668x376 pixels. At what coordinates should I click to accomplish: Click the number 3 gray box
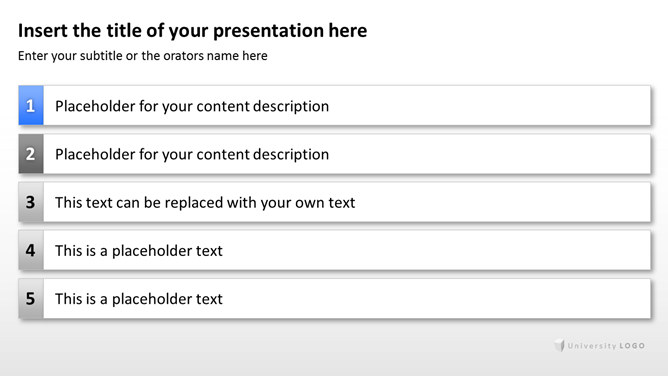click(31, 202)
